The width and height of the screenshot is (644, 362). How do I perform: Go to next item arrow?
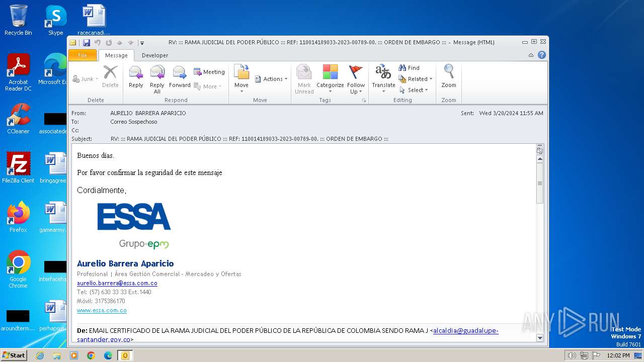(131, 43)
